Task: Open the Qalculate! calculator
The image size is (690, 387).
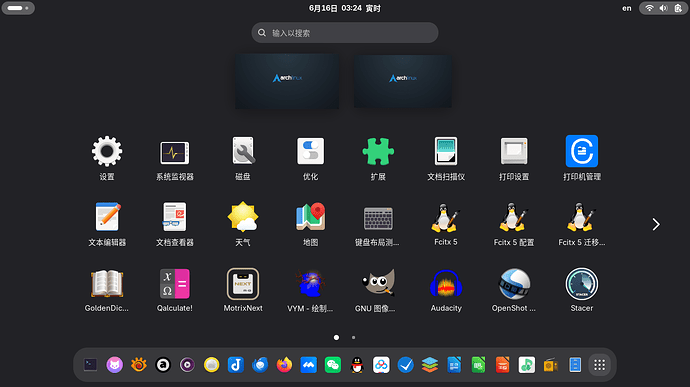Action: tap(175, 284)
